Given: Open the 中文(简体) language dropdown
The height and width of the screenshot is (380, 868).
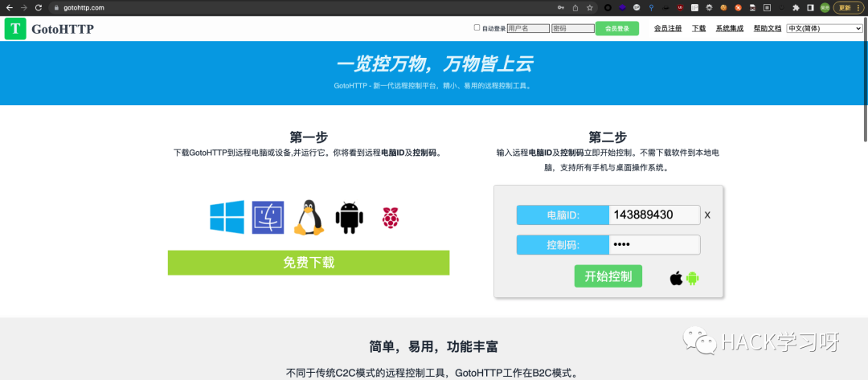Looking at the screenshot, I should click(825, 28).
